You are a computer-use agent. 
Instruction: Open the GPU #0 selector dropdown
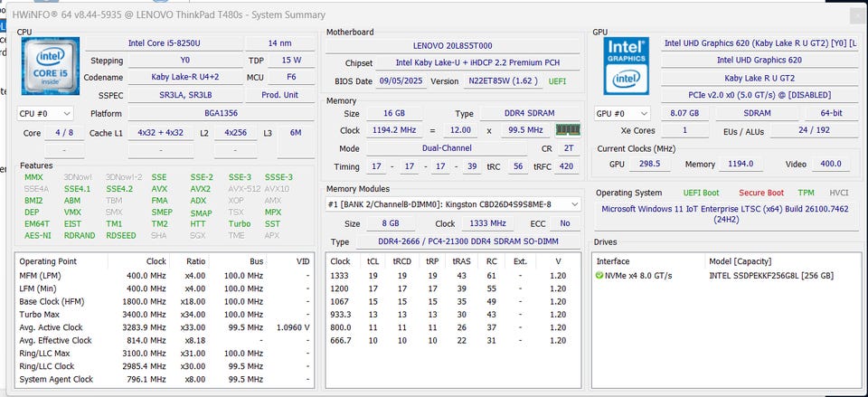(x=622, y=114)
